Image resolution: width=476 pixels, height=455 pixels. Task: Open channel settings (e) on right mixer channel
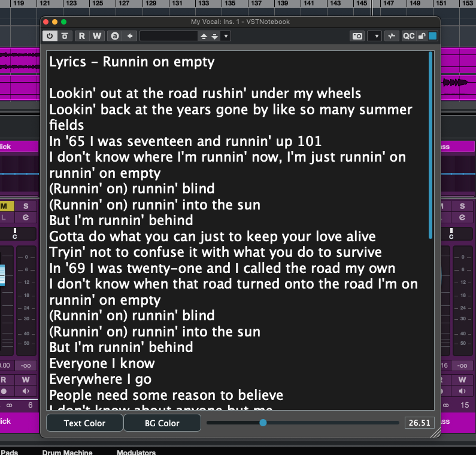pyautogui.click(x=462, y=217)
